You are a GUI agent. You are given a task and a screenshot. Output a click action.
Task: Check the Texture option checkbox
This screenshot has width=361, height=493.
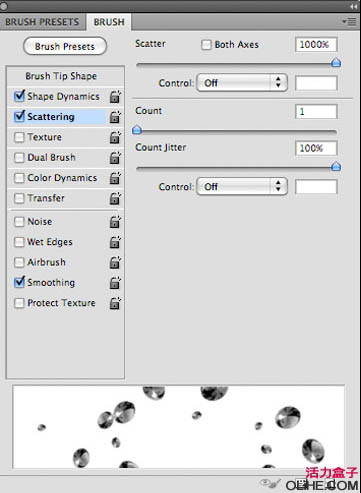[x=19, y=137]
